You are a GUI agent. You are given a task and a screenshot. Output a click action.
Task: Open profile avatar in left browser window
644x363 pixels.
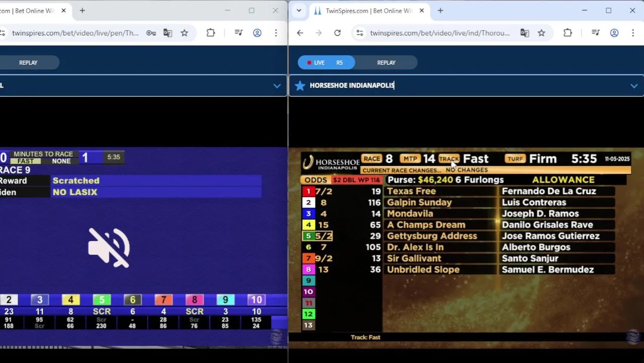257,33
